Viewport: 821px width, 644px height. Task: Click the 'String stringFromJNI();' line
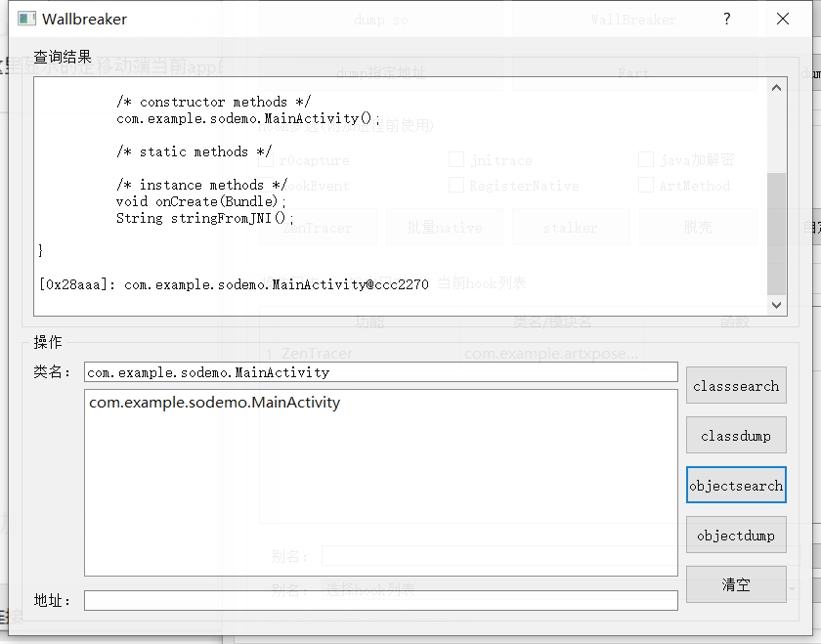204,218
